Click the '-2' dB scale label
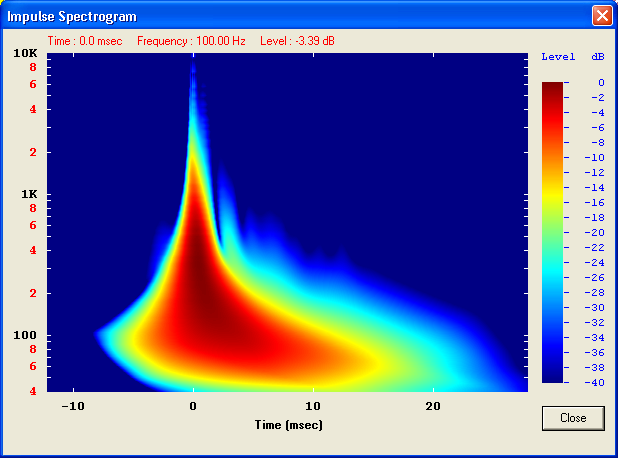Viewport: 618px width, 458px height. pyautogui.click(x=598, y=98)
